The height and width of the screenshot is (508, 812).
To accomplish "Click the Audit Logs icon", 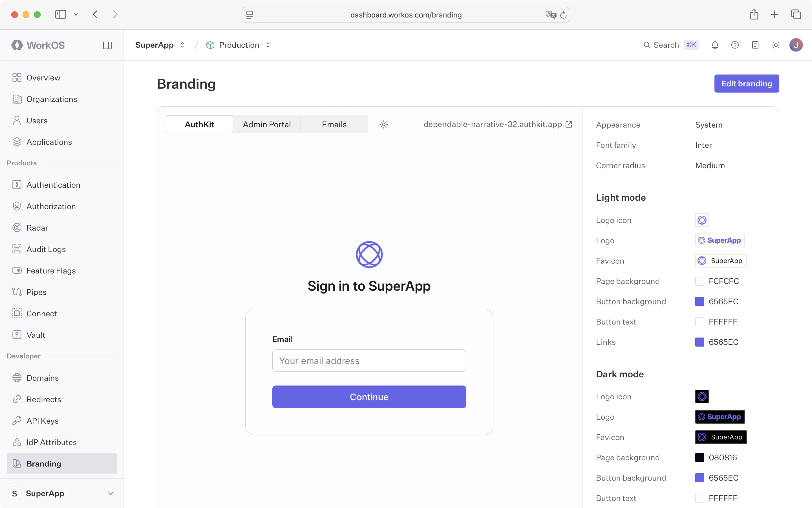I will [17, 249].
